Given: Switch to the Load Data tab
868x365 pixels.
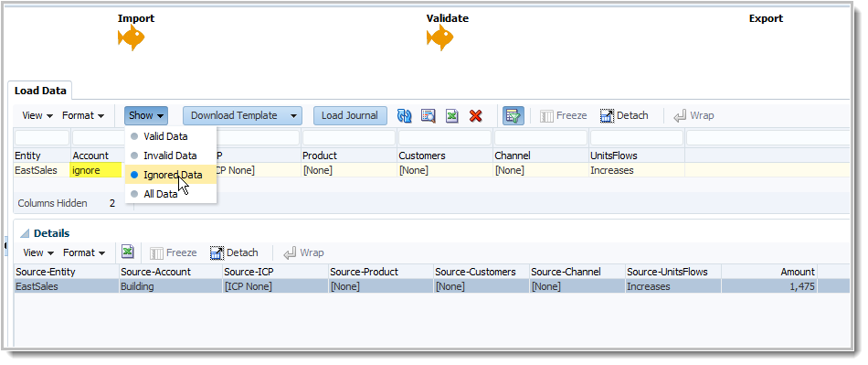Looking at the screenshot, I should [x=40, y=91].
